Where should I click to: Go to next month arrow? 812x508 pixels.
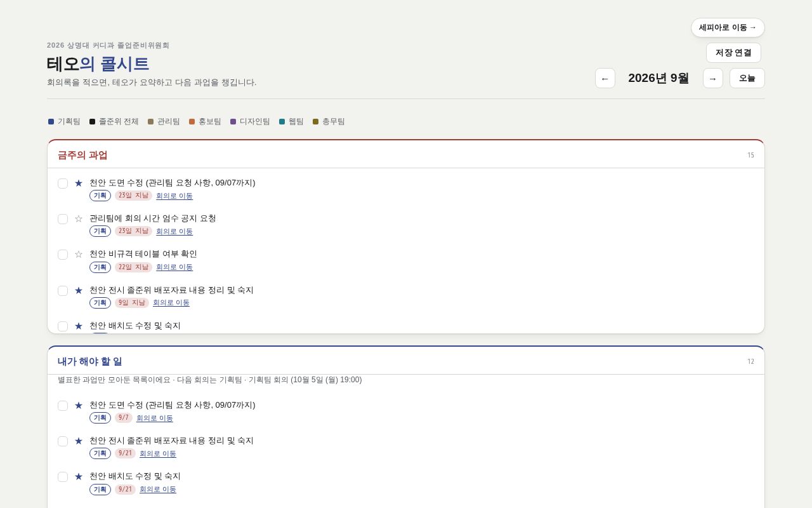(x=713, y=78)
